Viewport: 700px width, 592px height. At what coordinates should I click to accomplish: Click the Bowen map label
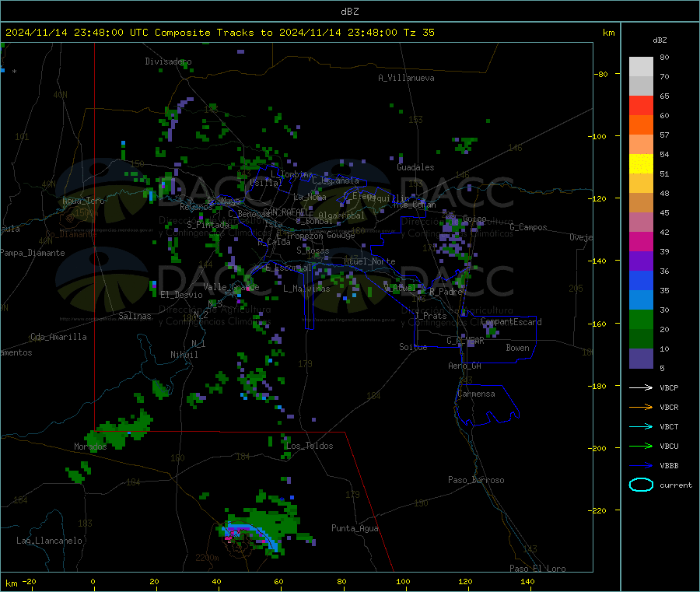518,348
